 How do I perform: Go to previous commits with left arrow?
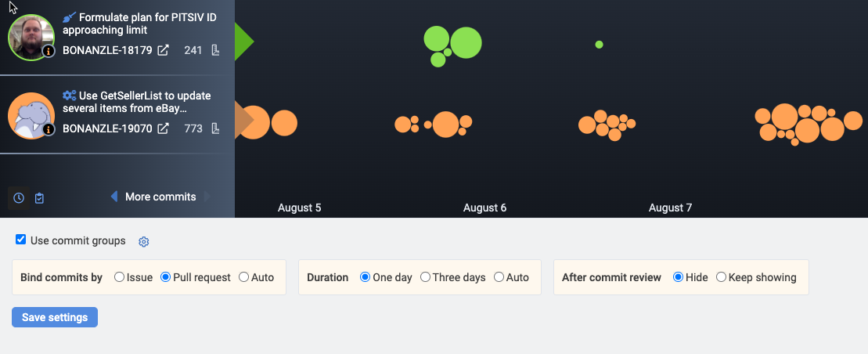[113, 197]
